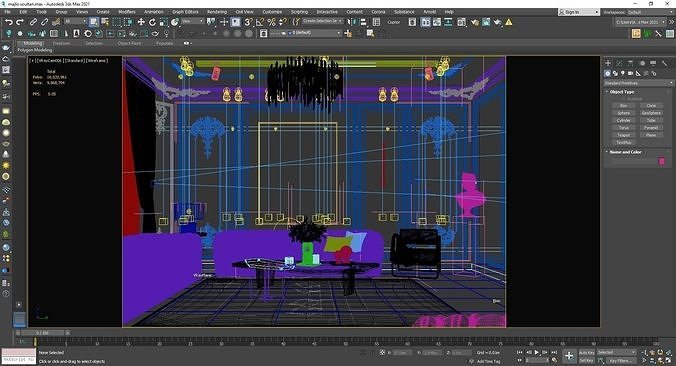
Task: Open the Motion command panel tab
Action: pos(642,63)
